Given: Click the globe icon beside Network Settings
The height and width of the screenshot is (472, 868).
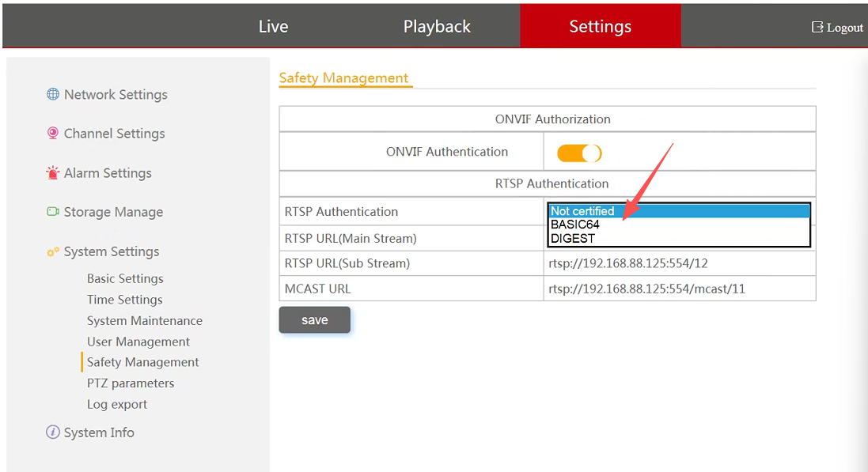Looking at the screenshot, I should point(53,94).
